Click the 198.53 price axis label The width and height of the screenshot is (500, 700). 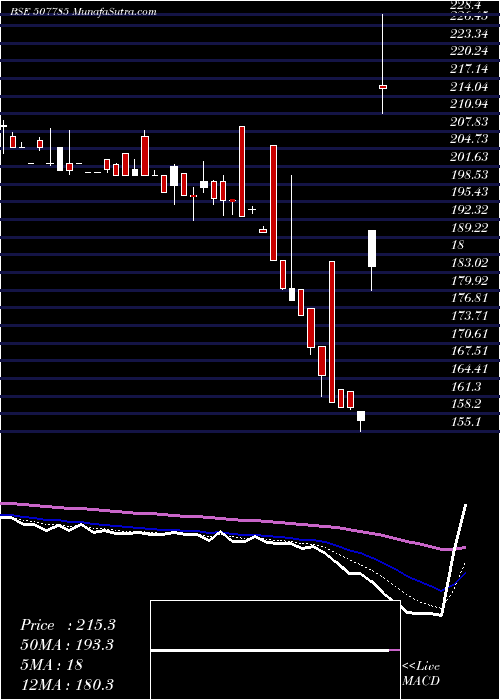tap(468, 175)
